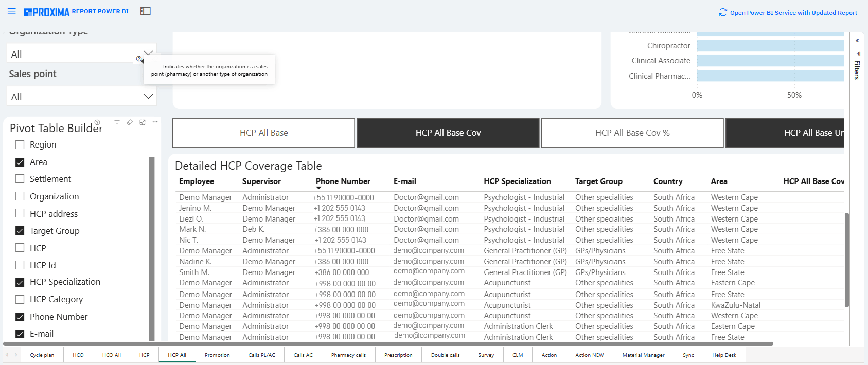Image resolution: width=868 pixels, height=365 pixels.
Task: Go to previous page tabs arrow
Action: [7, 355]
